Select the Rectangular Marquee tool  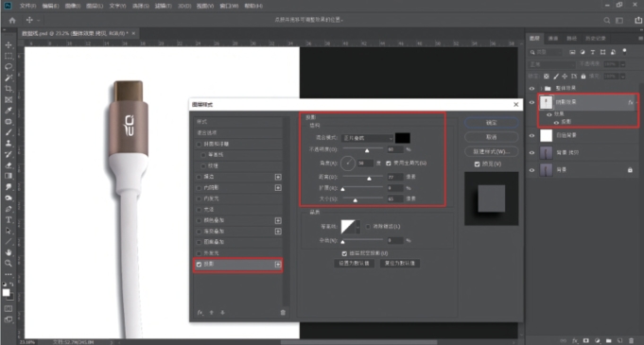[x=9, y=56]
